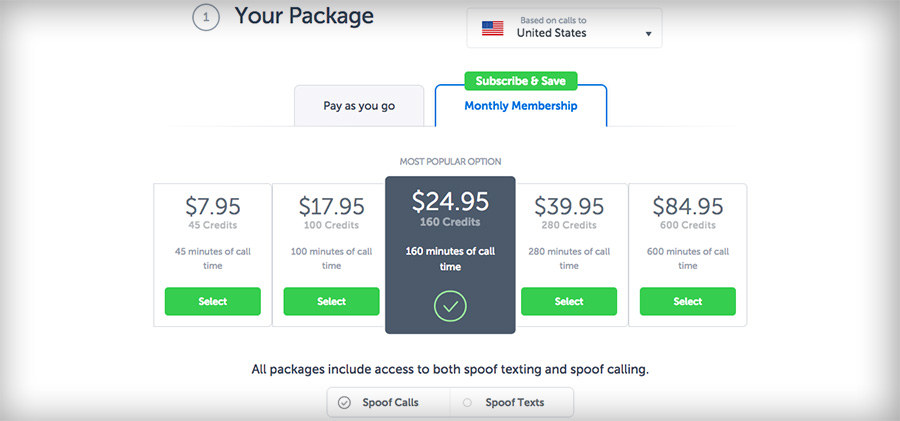Open the country dropdown arrow
Viewport: 900px width, 421px height.
click(x=649, y=34)
